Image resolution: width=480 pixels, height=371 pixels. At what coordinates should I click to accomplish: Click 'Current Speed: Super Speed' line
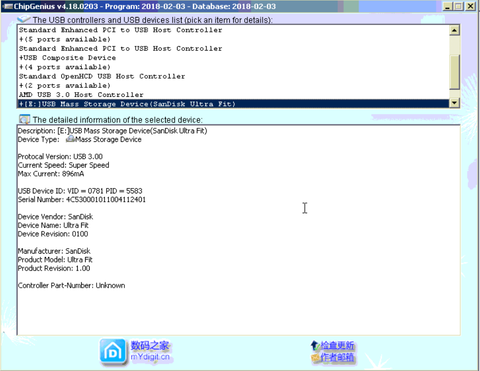click(63, 165)
